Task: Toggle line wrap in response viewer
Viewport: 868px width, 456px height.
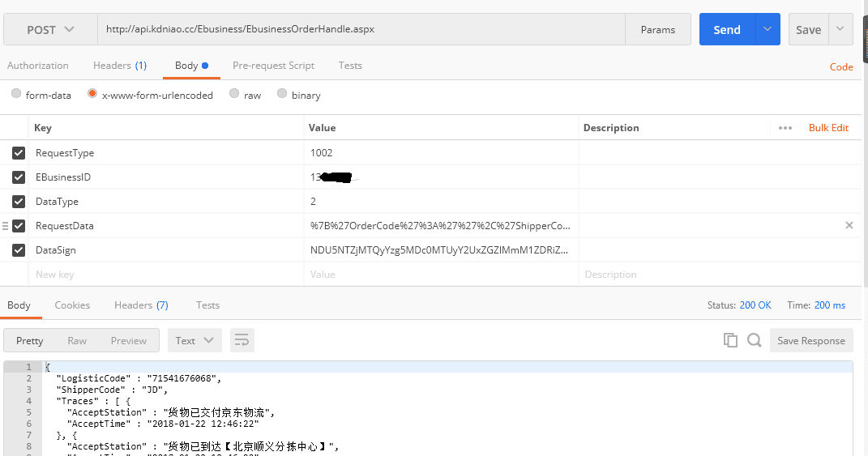Action: 242,340
